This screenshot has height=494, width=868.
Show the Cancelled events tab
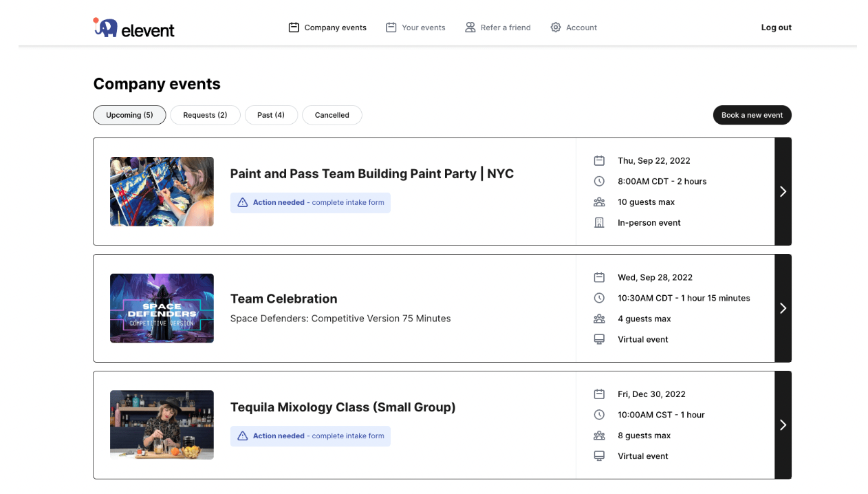pyautogui.click(x=332, y=115)
